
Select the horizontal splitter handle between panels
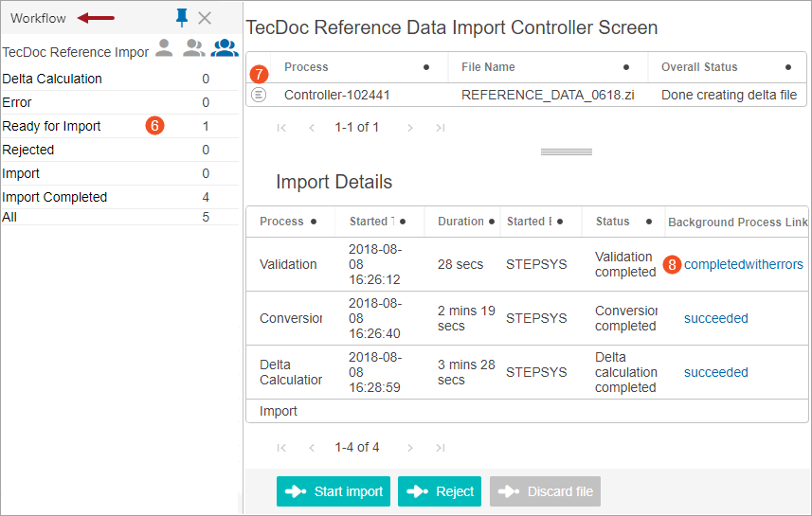coord(566,151)
